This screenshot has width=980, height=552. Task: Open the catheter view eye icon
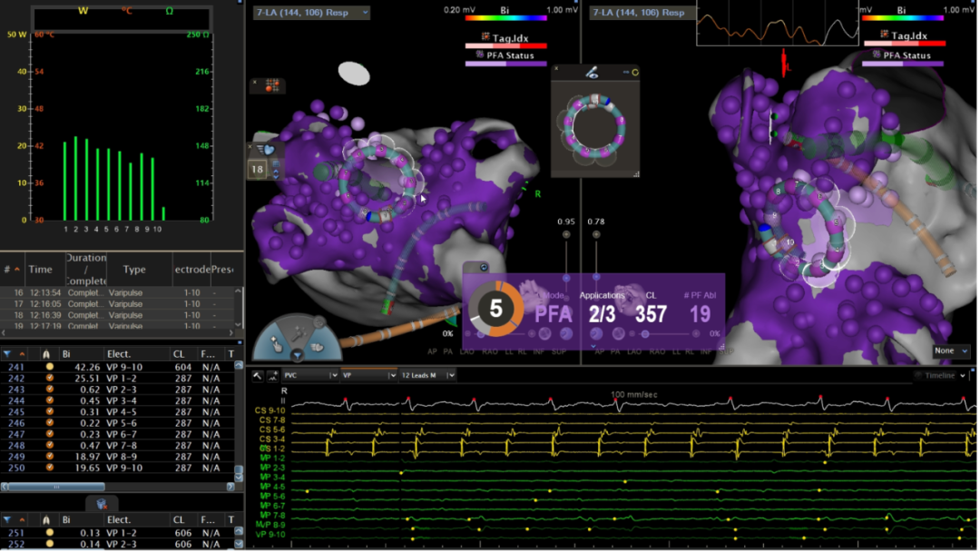(592, 74)
